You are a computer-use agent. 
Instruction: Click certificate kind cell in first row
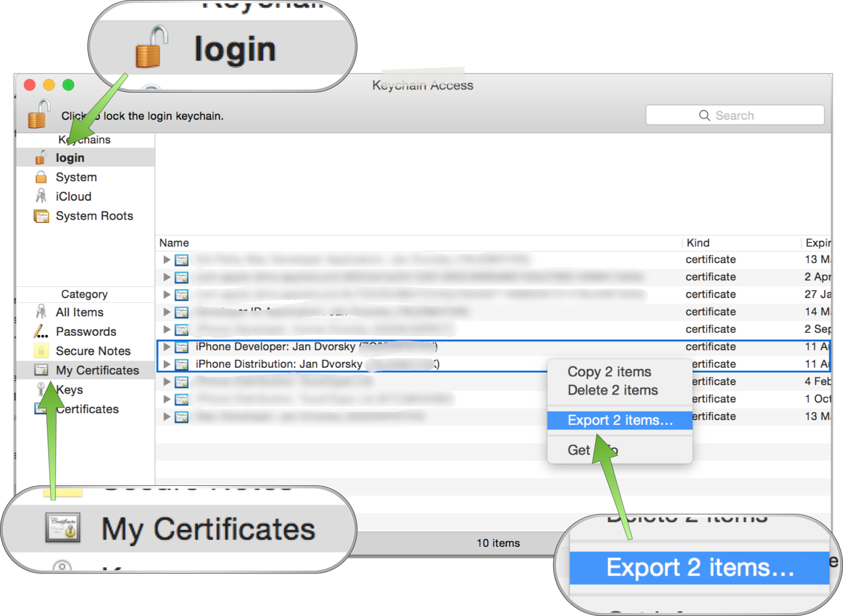pos(711,260)
